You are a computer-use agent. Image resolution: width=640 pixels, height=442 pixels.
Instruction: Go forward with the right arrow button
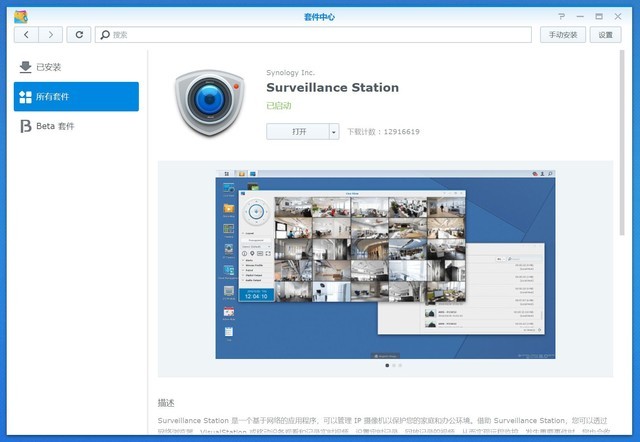point(51,35)
